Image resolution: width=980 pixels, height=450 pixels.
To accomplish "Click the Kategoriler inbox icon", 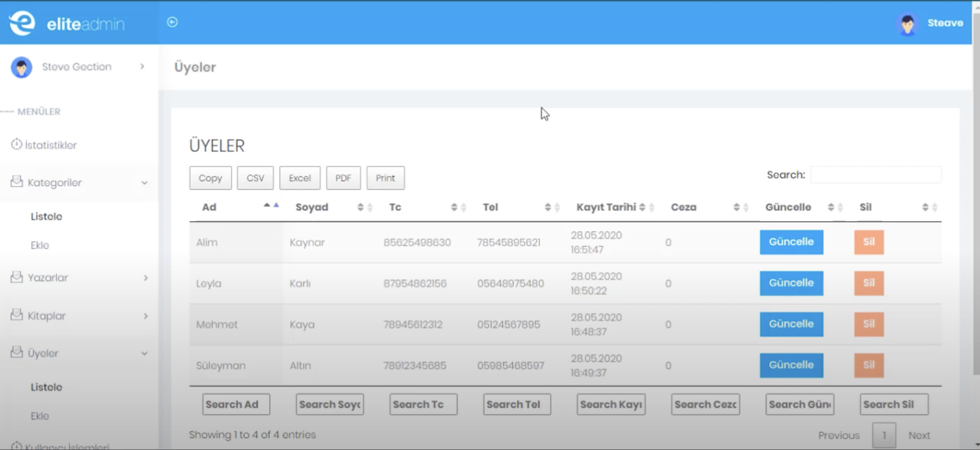I will coord(16,182).
